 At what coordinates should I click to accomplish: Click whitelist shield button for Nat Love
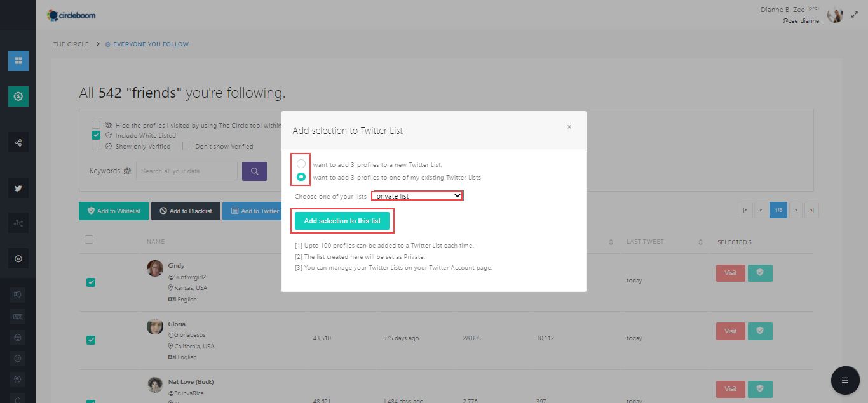pyautogui.click(x=760, y=389)
